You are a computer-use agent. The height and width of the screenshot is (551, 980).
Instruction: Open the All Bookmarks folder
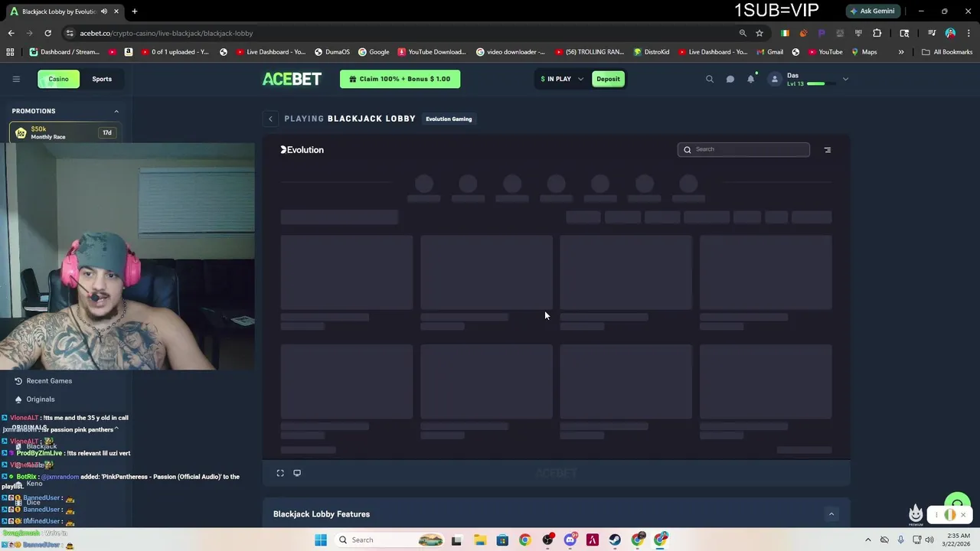pyautogui.click(x=947, y=52)
